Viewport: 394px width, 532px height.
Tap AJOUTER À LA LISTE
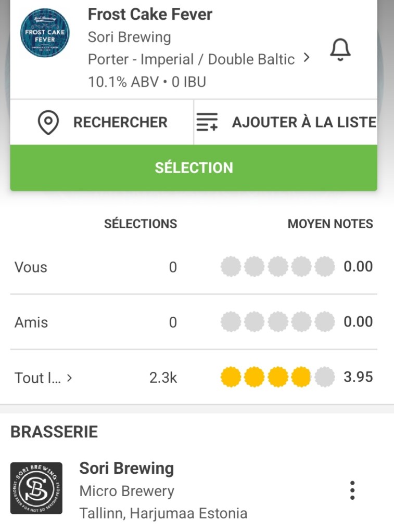tap(304, 123)
